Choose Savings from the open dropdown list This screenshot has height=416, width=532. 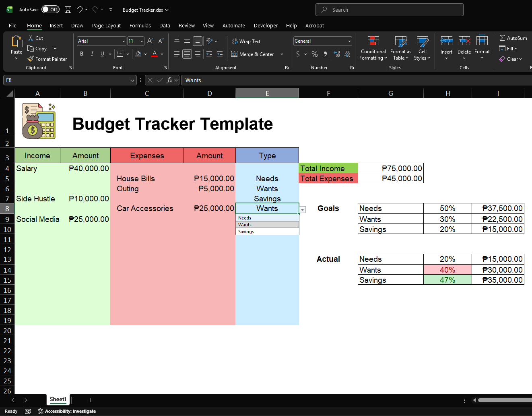246,232
